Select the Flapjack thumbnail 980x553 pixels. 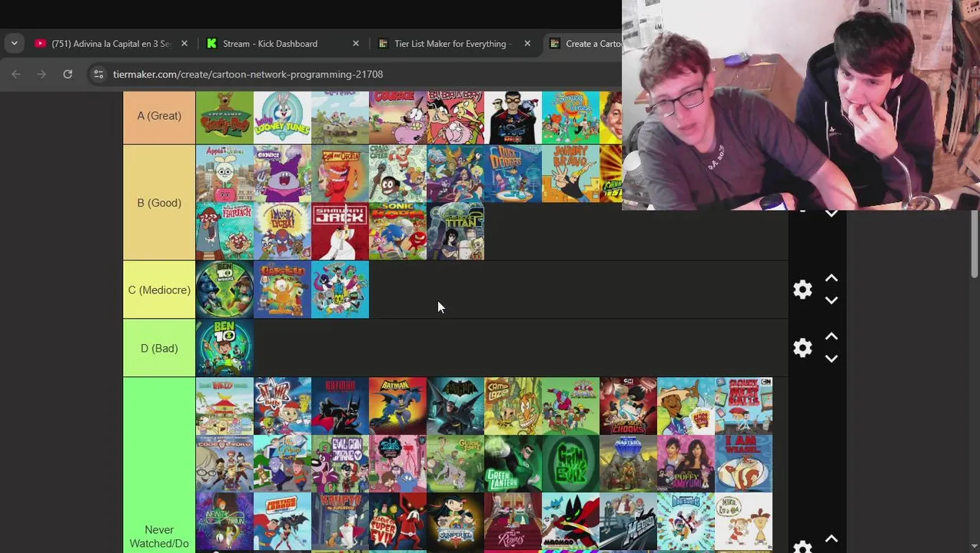coord(224,231)
